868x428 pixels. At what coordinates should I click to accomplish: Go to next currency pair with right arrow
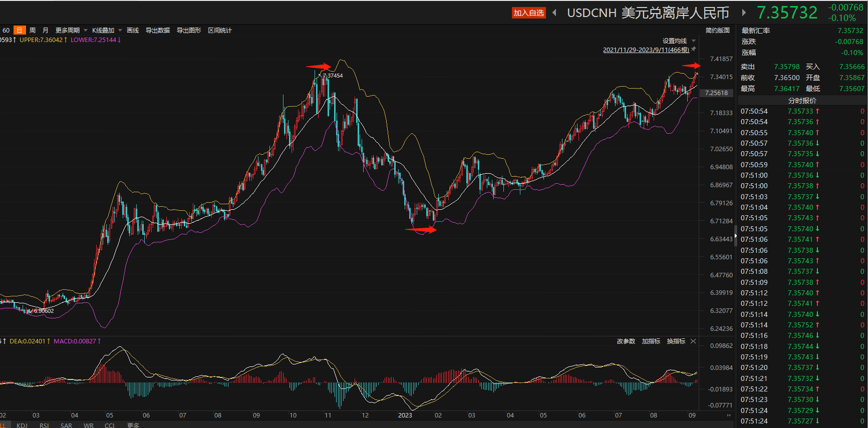click(x=744, y=13)
